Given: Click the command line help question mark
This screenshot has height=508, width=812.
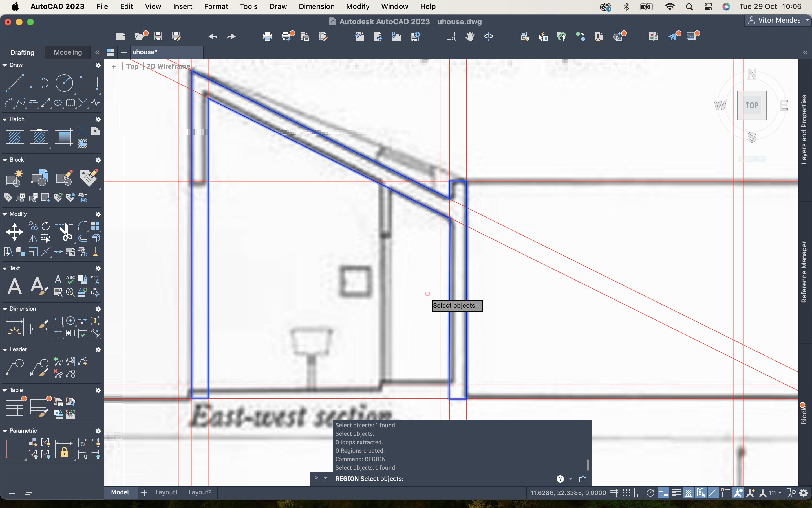Looking at the screenshot, I should 560,479.
